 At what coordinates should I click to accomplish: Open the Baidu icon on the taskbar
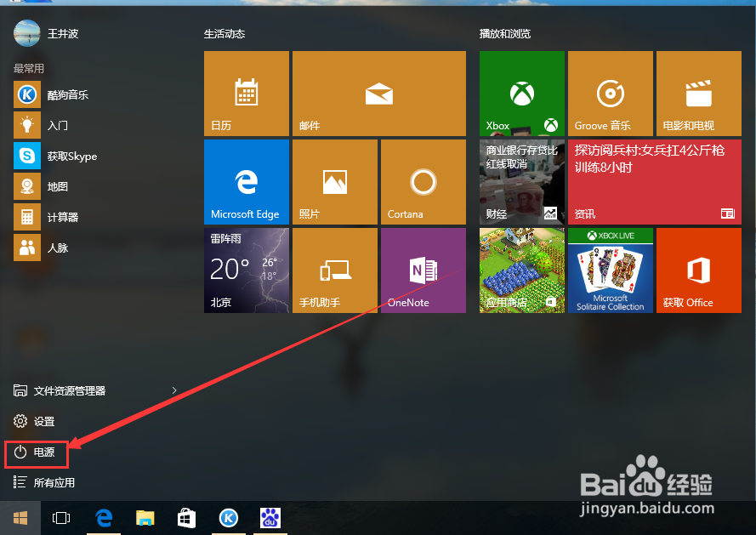(270, 518)
